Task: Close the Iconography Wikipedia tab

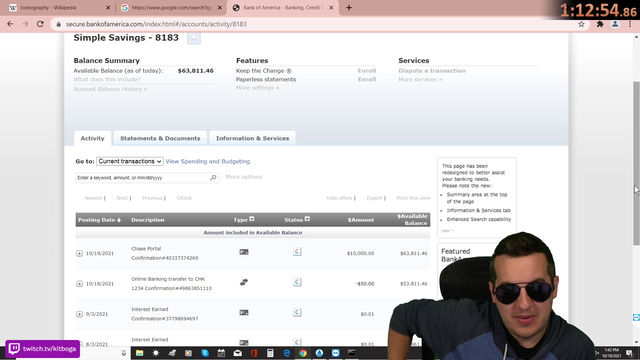Action: [x=108, y=8]
